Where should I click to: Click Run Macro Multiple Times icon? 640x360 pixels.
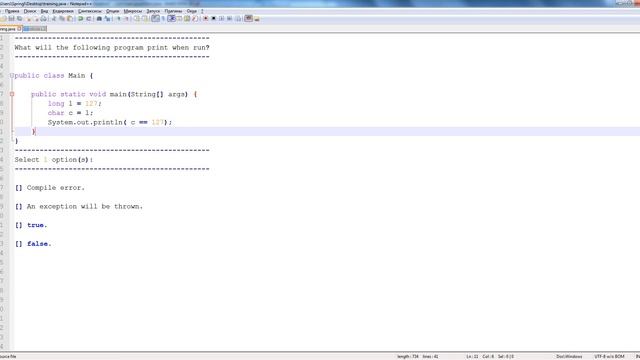pos(229,19)
